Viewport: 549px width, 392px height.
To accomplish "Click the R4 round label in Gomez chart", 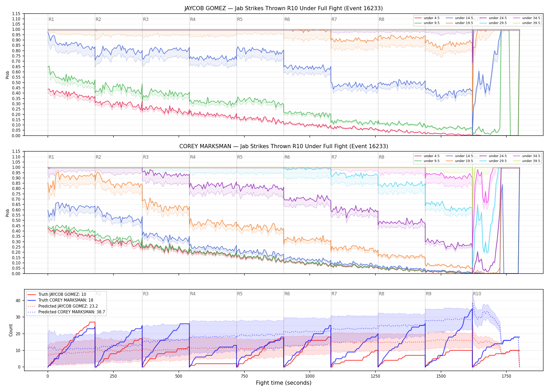I will click(193, 19).
